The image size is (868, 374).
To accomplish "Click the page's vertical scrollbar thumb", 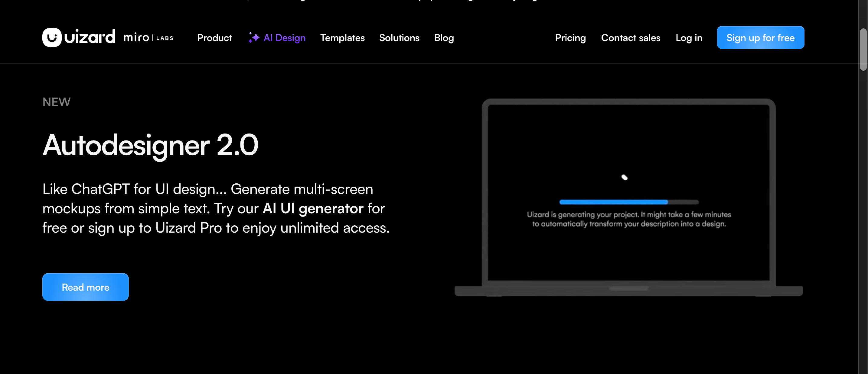I will [863, 50].
